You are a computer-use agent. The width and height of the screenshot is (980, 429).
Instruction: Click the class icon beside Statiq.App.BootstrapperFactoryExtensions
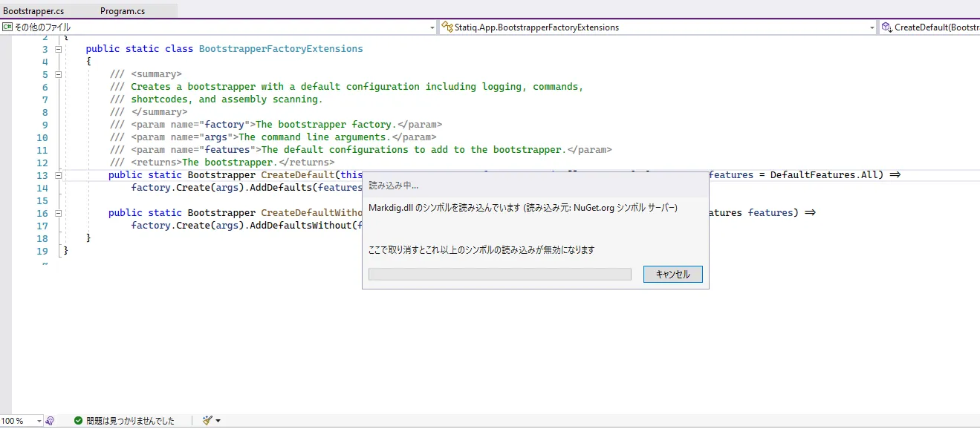point(447,27)
